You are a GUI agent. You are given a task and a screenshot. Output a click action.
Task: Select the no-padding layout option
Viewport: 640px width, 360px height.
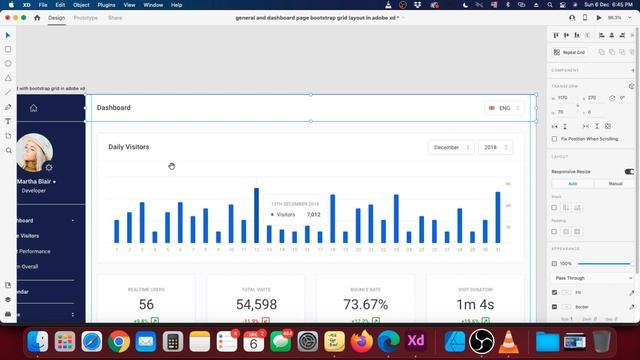tap(554, 231)
